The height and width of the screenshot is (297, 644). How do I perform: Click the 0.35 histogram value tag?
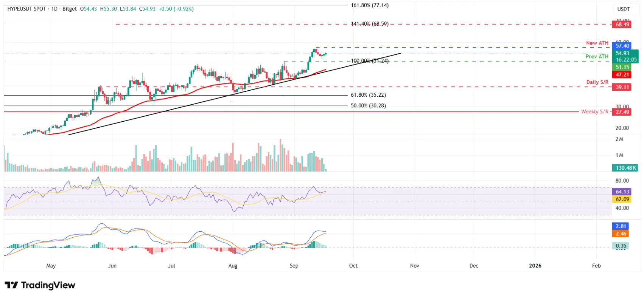621,246
